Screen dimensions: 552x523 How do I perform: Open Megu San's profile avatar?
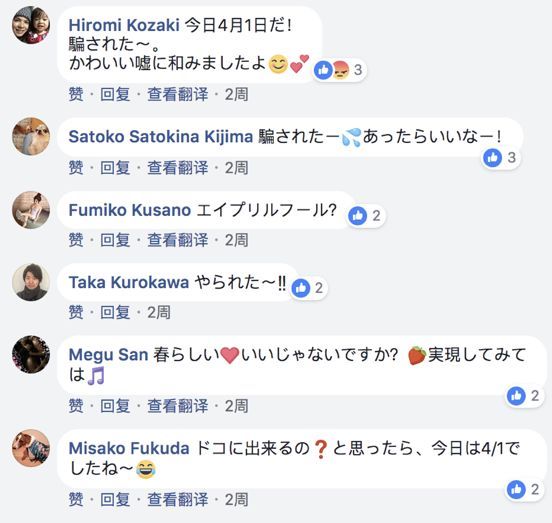coord(31,354)
